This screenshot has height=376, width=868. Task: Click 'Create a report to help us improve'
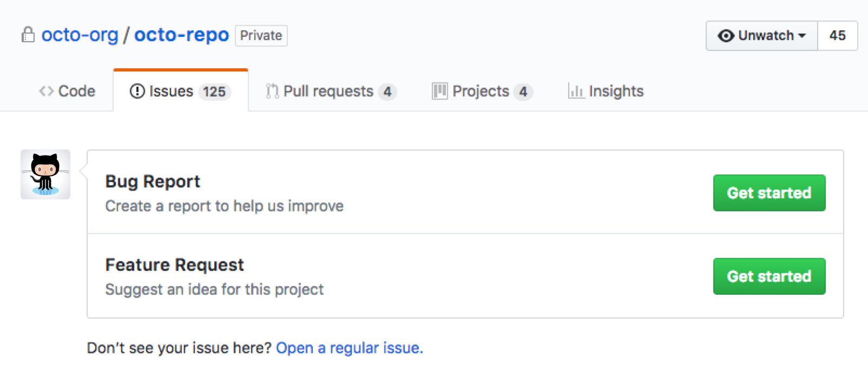click(x=225, y=206)
